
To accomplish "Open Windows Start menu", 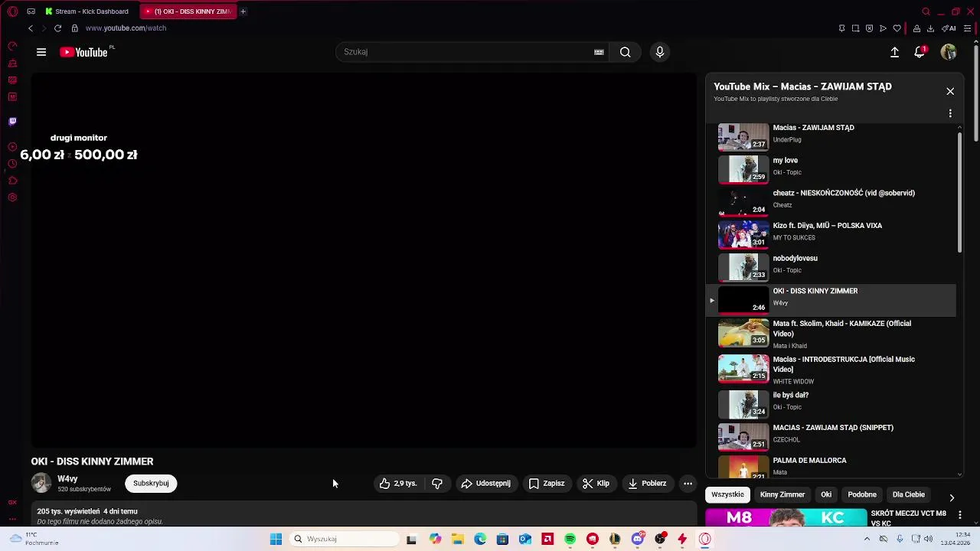I will click(x=276, y=540).
